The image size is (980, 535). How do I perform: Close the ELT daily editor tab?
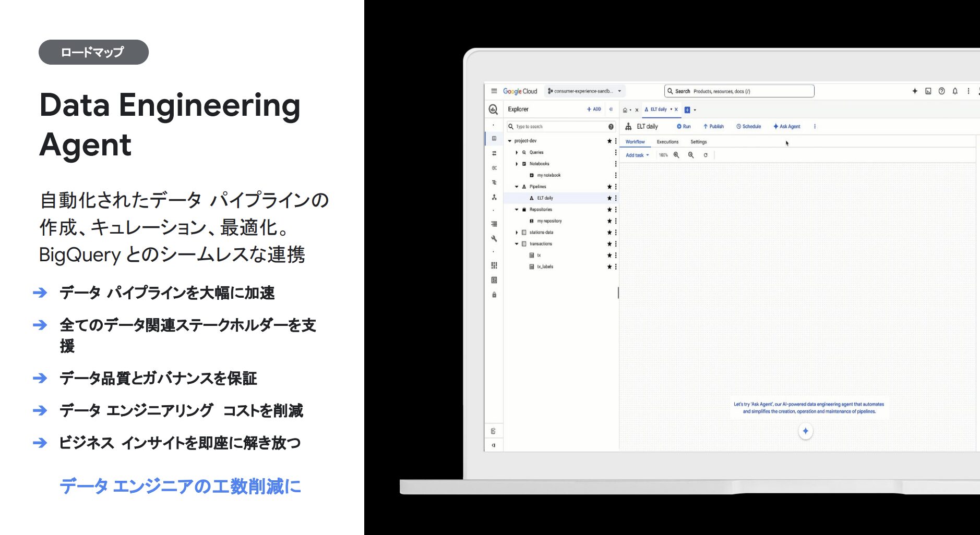[676, 110]
